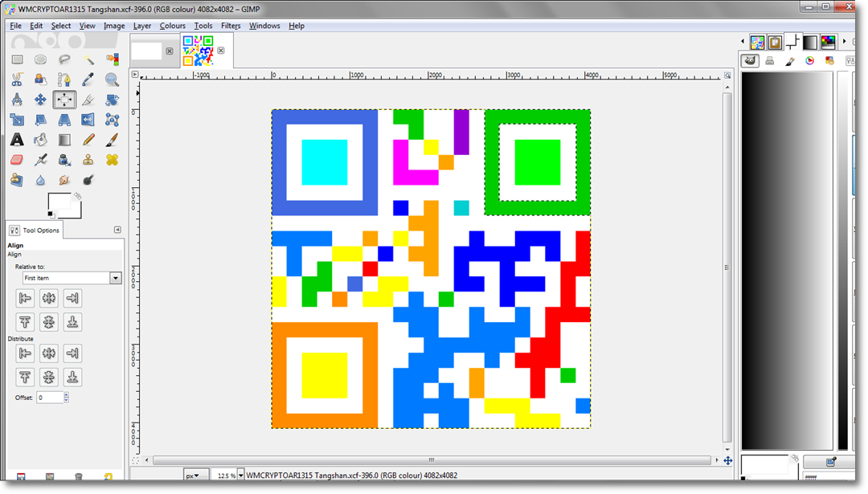Viewport: 868px width, 494px height.
Task: Switch to the Buffers clipboard dock tab
Action: (775, 42)
